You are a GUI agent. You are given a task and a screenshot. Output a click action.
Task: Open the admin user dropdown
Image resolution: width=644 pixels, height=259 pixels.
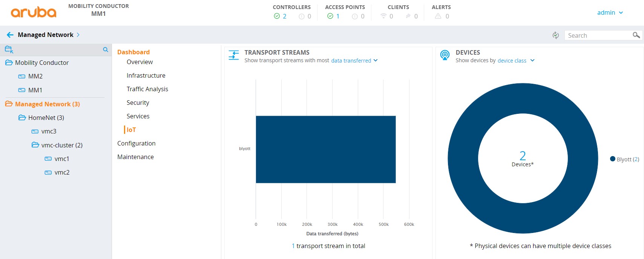click(610, 12)
